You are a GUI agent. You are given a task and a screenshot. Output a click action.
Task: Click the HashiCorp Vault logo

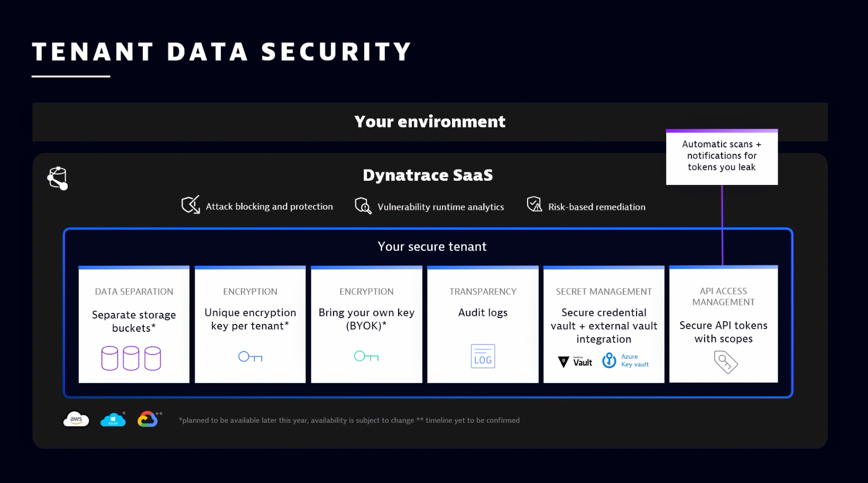click(x=574, y=361)
